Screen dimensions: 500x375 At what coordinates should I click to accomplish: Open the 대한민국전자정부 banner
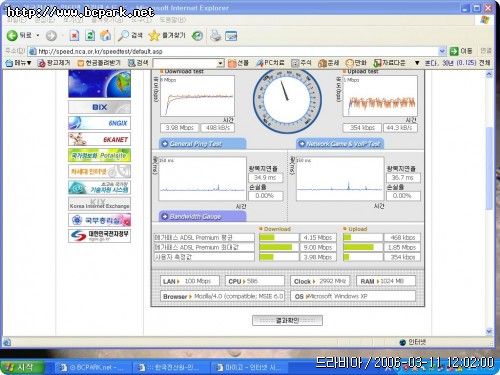point(99,236)
